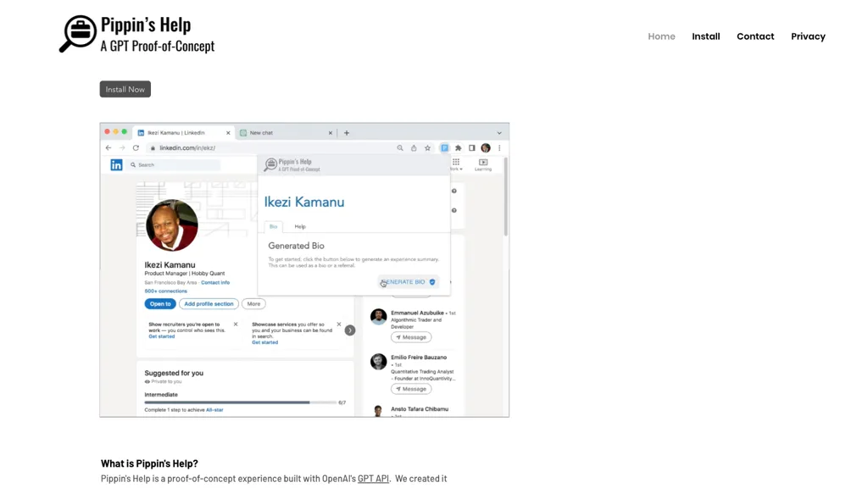Message Emmanuel Azubuike
The width and height of the screenshot is (868, 488).
tap(411, 337)
